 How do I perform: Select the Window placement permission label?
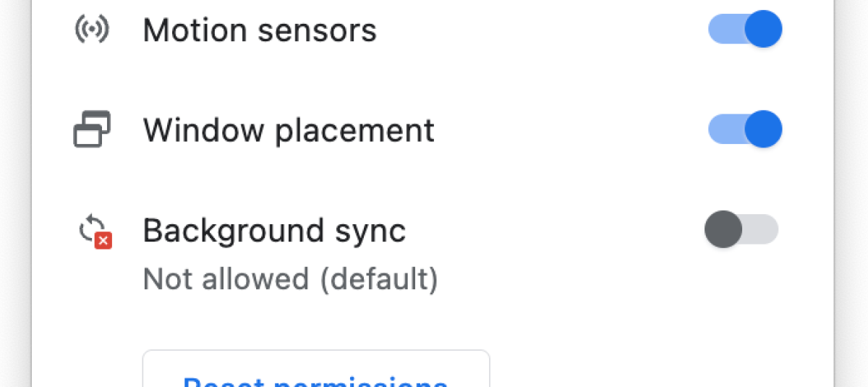(289, 130)
